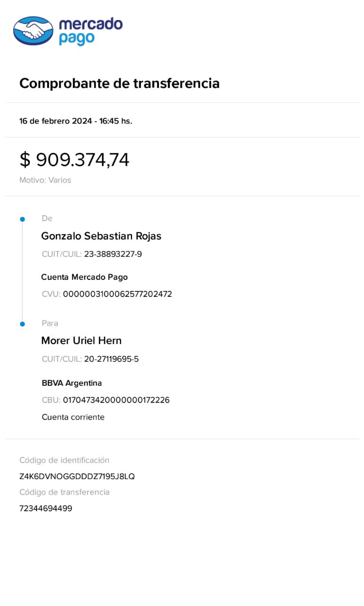Screen dimensions: 364x606
Task: Click the Cuenta corriente account type
Action: pyautogui.click(x=73, y=417)
